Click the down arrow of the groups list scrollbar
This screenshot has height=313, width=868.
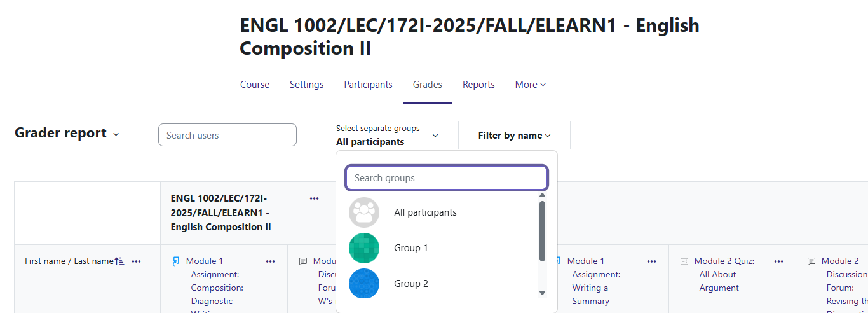(542, 293)
